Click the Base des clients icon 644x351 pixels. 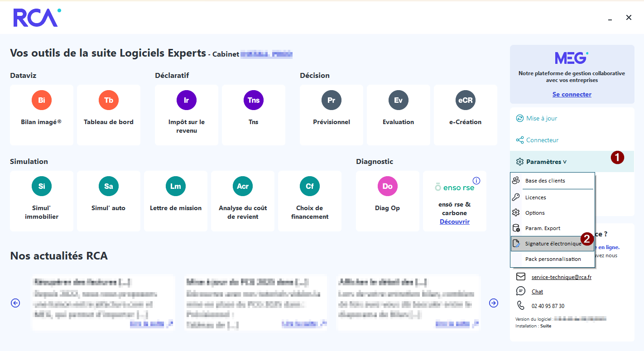coord(516,181)
